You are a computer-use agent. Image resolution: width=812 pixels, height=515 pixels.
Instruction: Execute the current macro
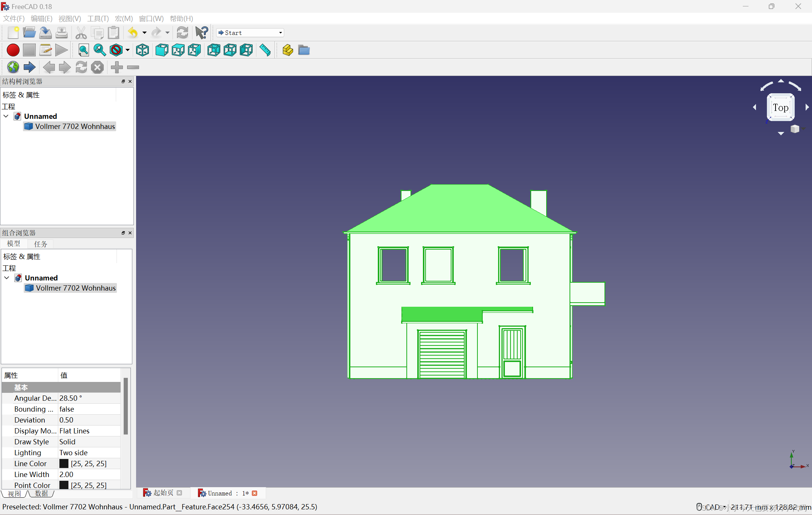pyautogui.click(x=61, y=50)
